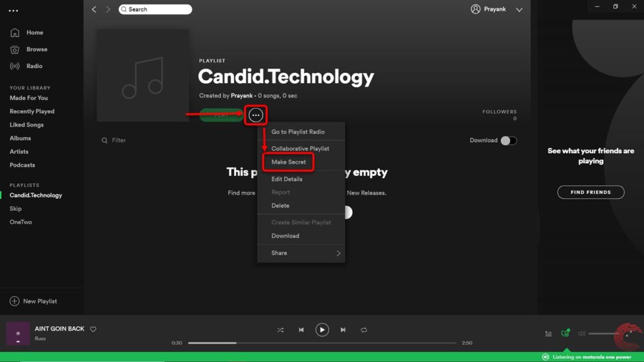Click the Browse icon in sidebar

point(15,49)
